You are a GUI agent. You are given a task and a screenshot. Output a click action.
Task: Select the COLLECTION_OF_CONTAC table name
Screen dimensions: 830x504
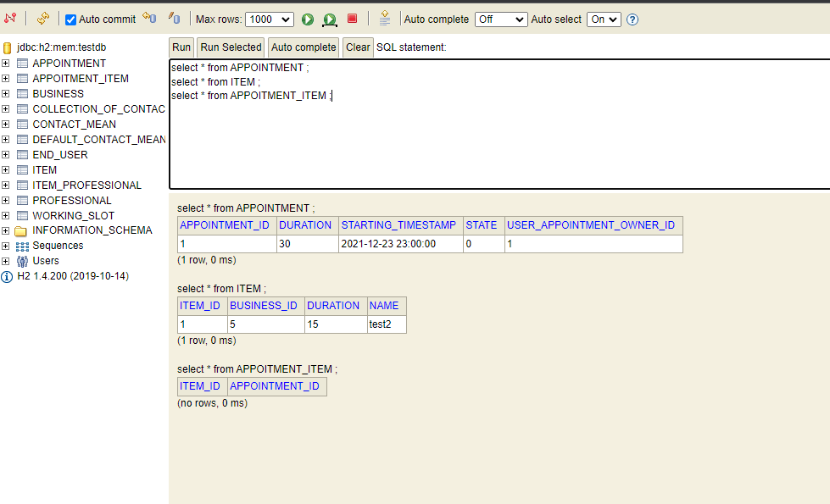99,109
